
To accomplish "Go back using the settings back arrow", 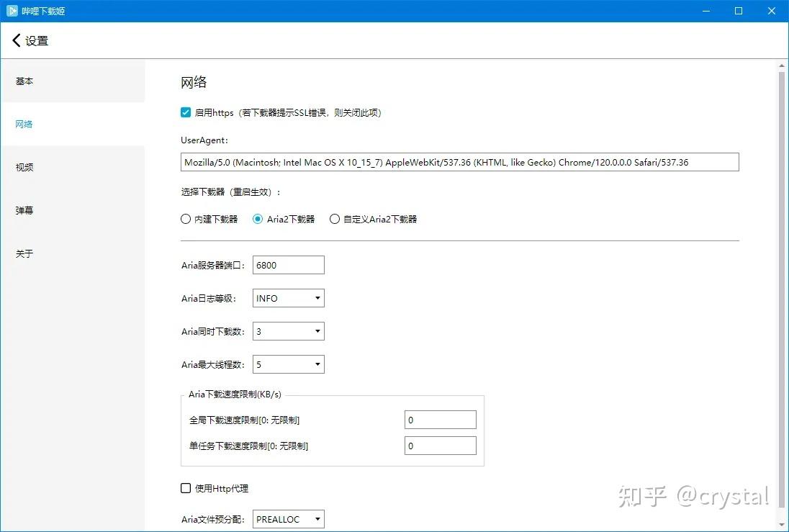I will tap(16, 40).
